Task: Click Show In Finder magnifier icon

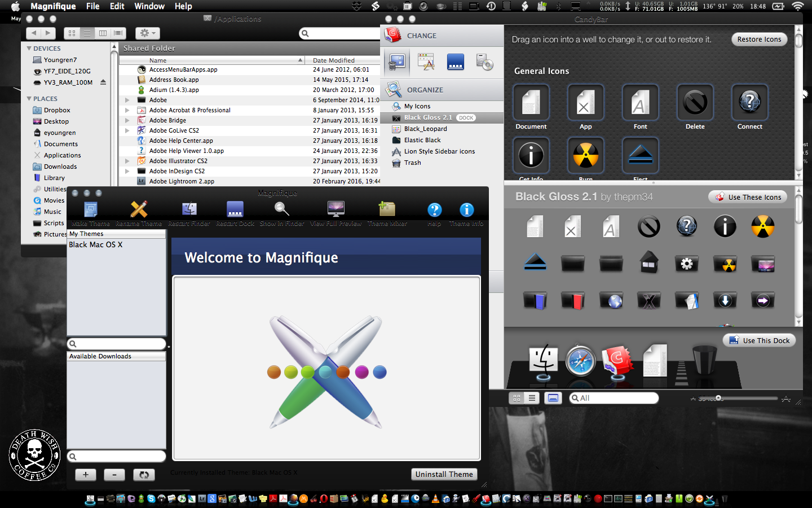Action: coord(282,209)
